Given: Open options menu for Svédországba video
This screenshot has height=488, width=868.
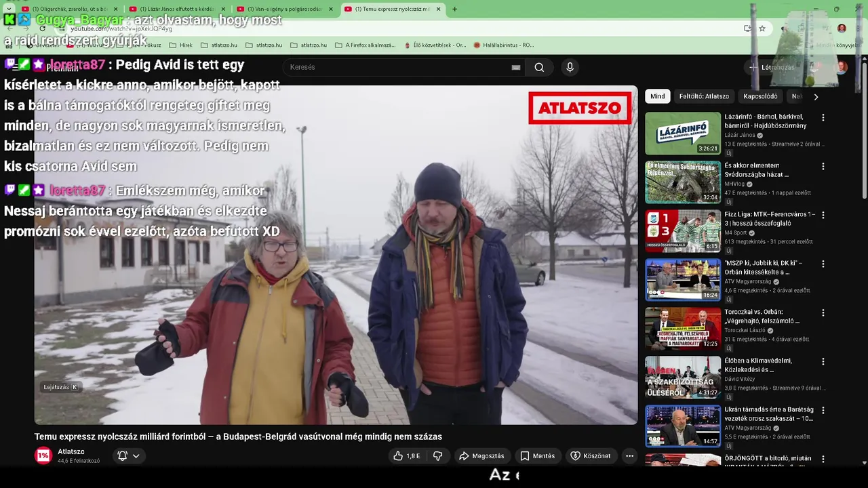Looking at the screenshot, I should (x=823, y=167).
